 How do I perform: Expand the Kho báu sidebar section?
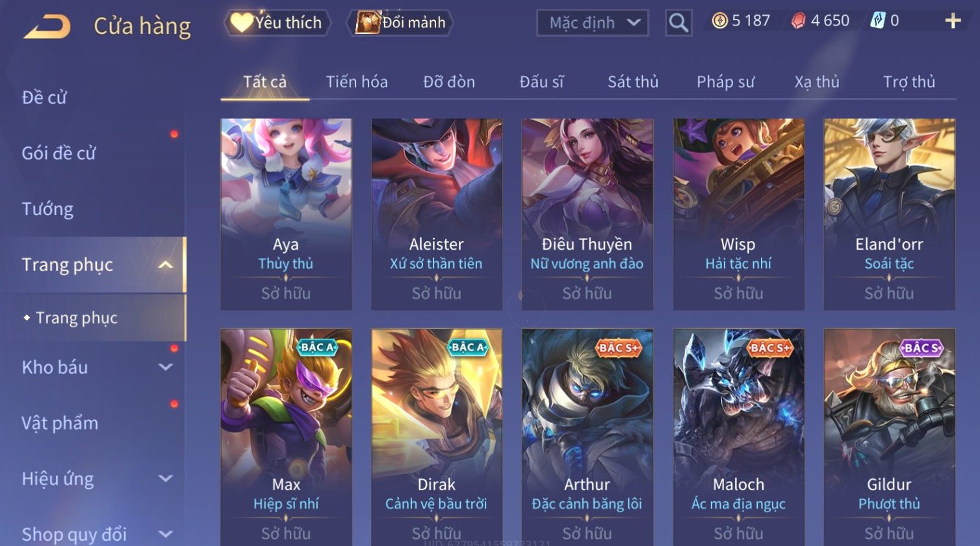pyautogui.click(x=166, y=367)
